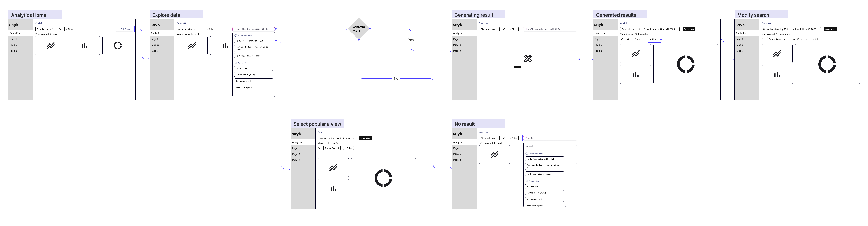Open the bar chart card in Analytics Home
The image size is (868, 226).
[x=84, y=45]
